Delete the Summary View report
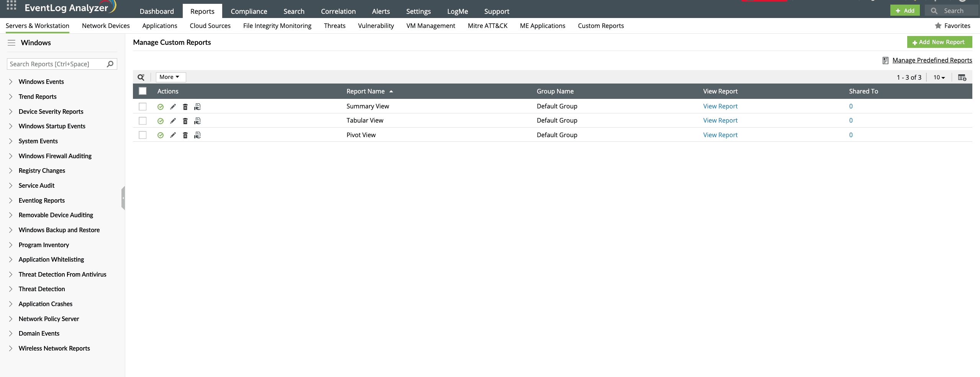Screen dimensions: 980x377 pos(185,107)
